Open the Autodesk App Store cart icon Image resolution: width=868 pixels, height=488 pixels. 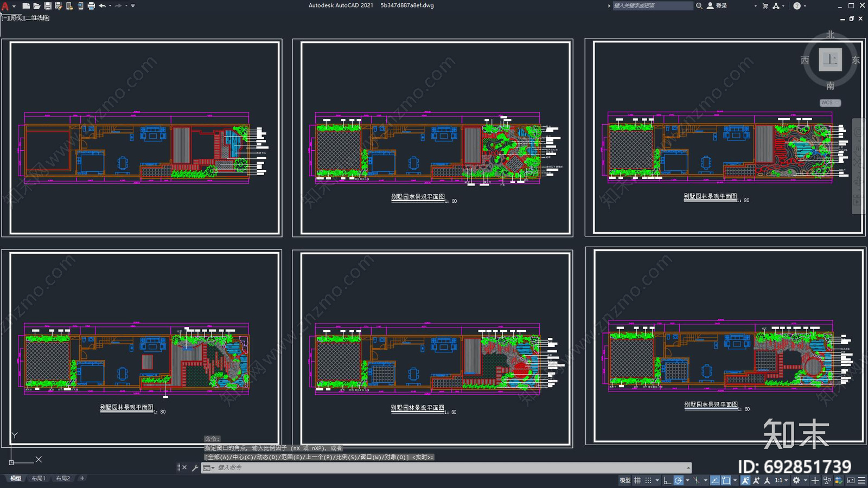point(765,6)
